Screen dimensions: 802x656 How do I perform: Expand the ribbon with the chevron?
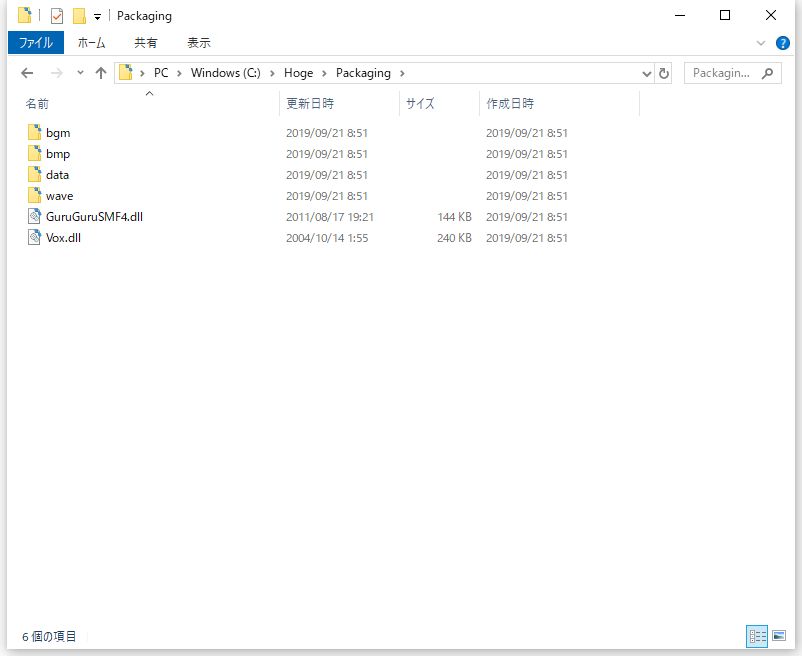[761, 43]
